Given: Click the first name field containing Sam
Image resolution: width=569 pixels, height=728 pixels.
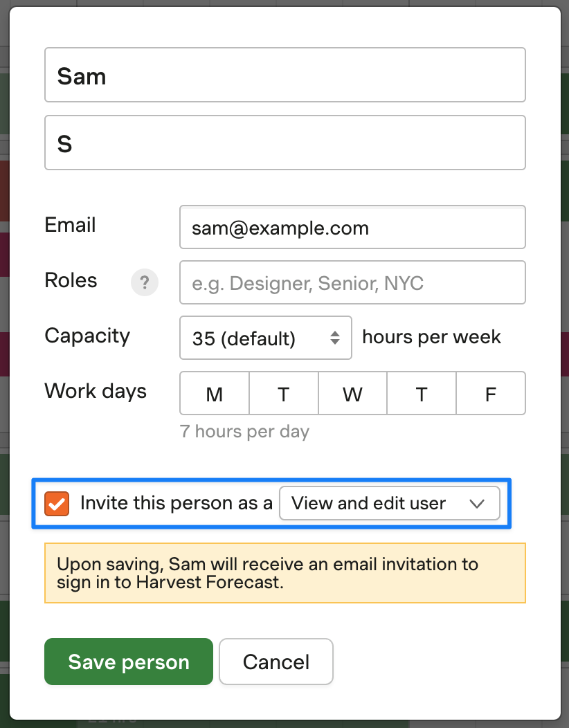Looking at the screenshot, I should 284,75.
